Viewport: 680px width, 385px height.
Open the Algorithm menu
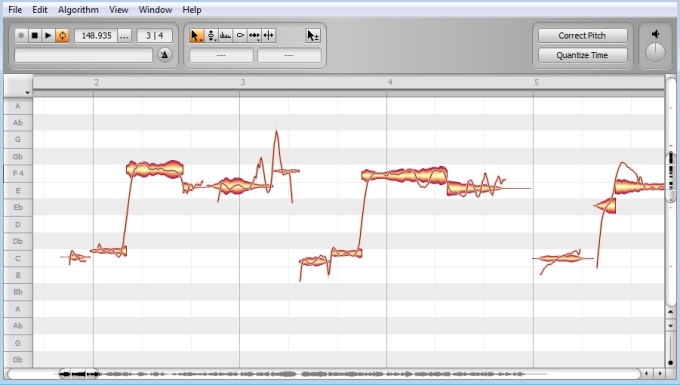pos(78,10)
